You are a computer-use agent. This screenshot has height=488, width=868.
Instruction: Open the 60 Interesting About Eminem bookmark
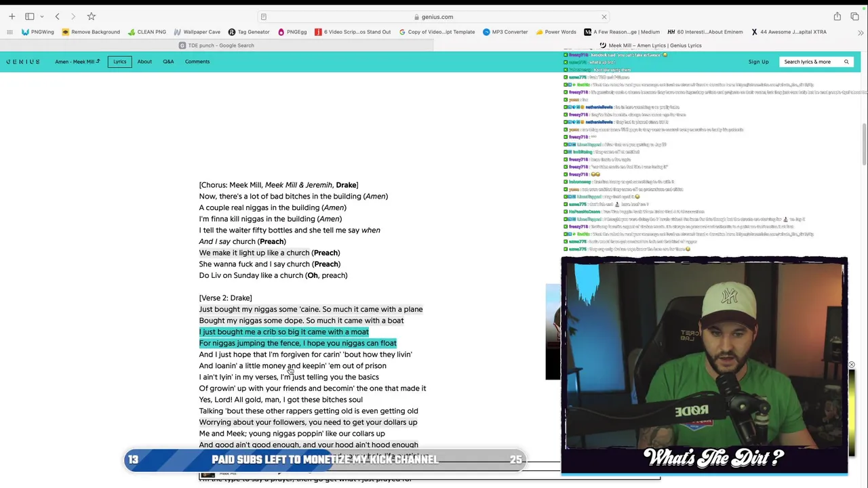pyautogui.click(x=705, y=32)
